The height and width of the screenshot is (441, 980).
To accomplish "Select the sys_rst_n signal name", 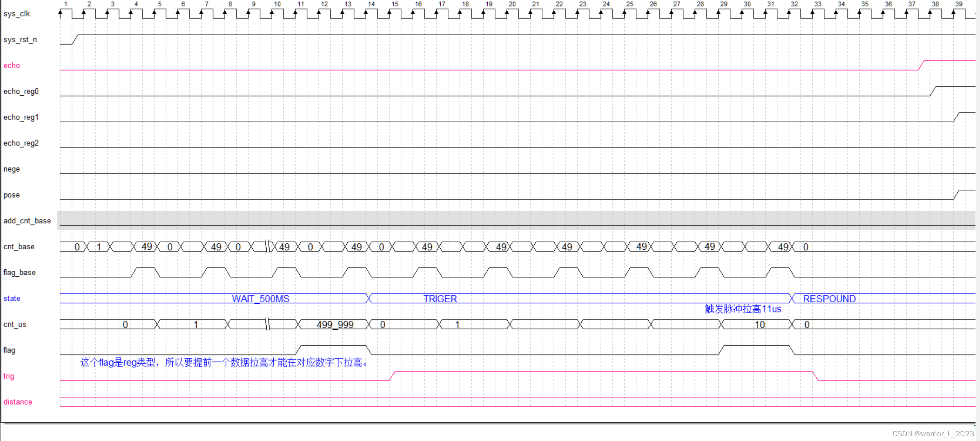I will 20,40.
